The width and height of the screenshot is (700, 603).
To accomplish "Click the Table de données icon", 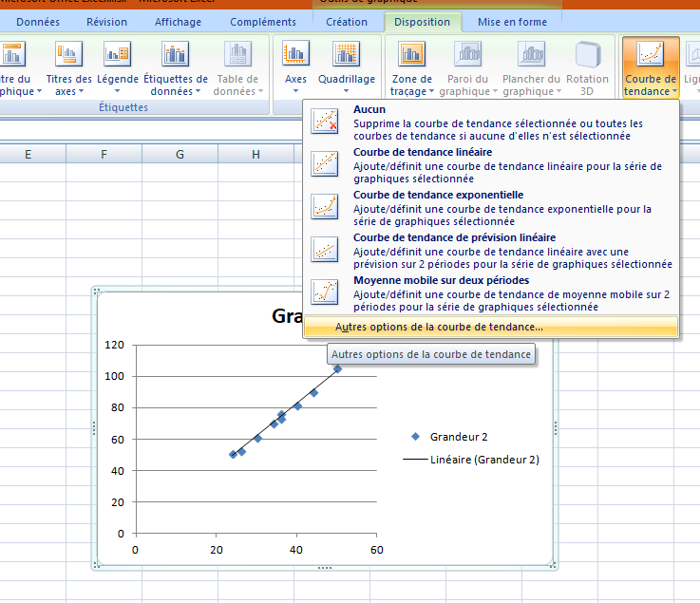I will tap(238, 54).
